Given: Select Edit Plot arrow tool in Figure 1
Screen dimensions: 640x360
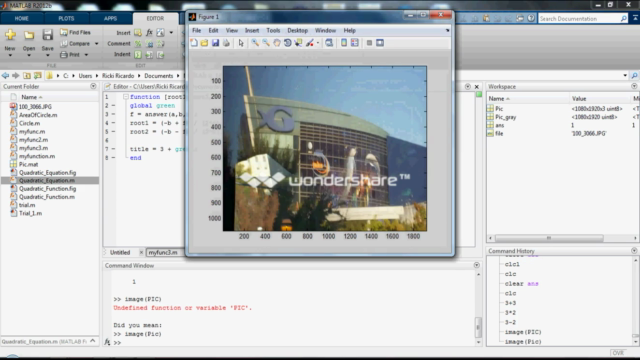Looking at the screenshot, I should click(x=241, y=43).
